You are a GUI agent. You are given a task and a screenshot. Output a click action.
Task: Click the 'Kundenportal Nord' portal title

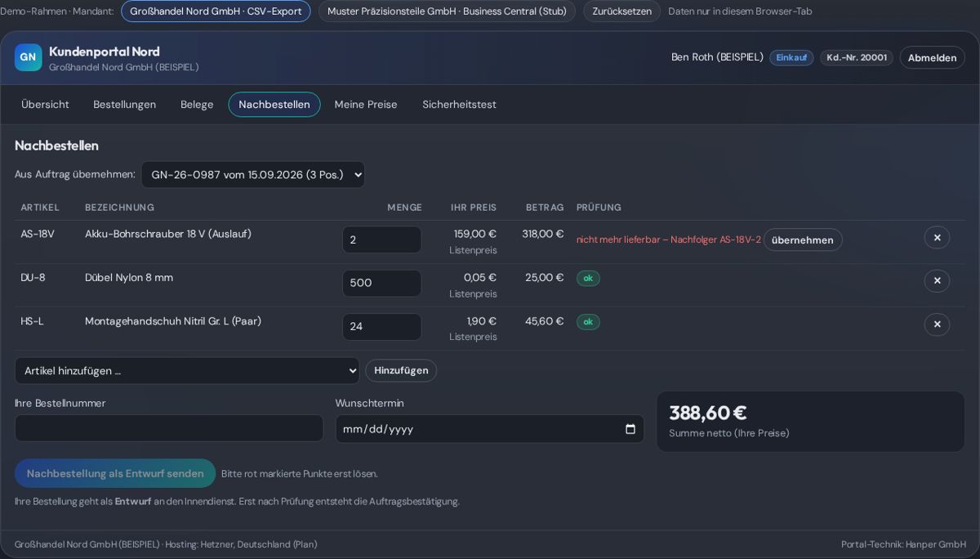tap(105, 51)
